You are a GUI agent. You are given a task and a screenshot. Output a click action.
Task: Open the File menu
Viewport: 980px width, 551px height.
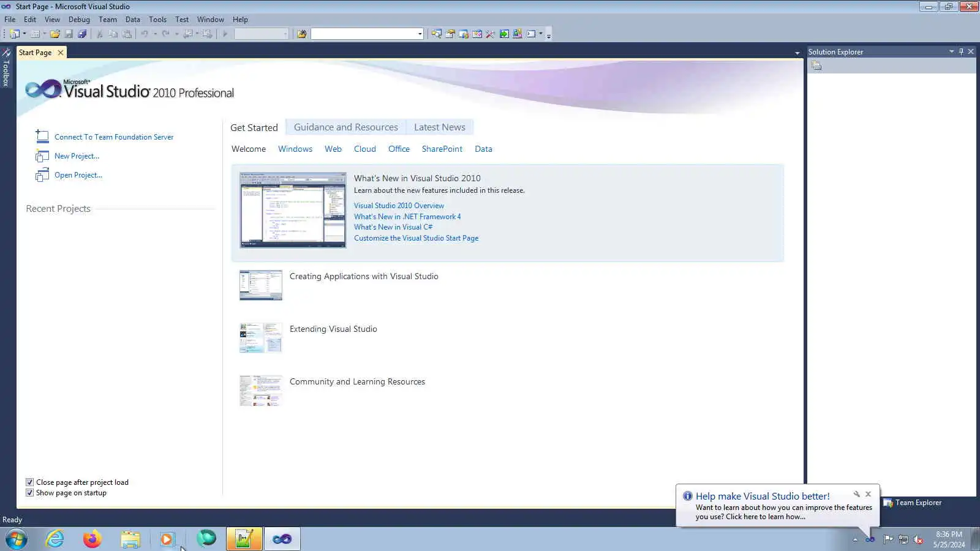10,20
